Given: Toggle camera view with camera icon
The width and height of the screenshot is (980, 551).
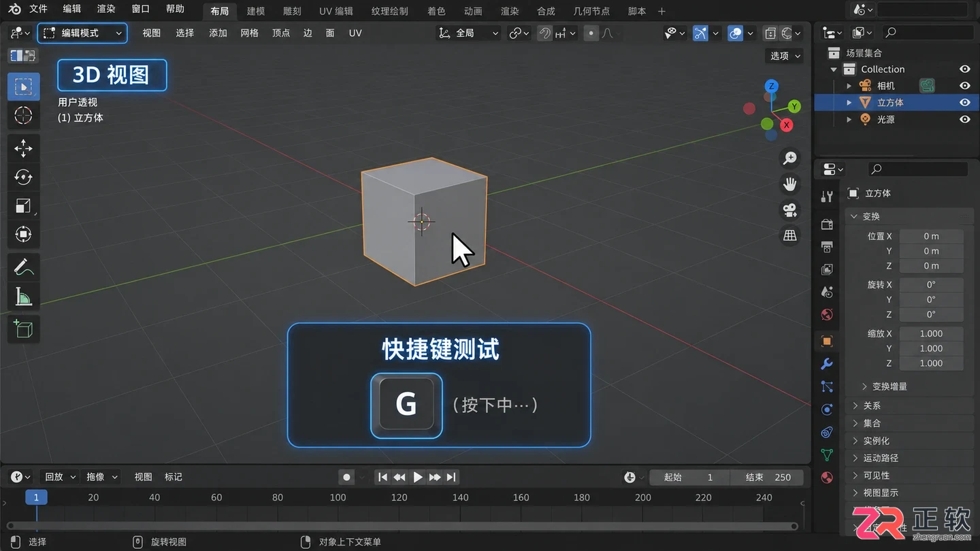Looking at the screenshot, I should (789, 210).
